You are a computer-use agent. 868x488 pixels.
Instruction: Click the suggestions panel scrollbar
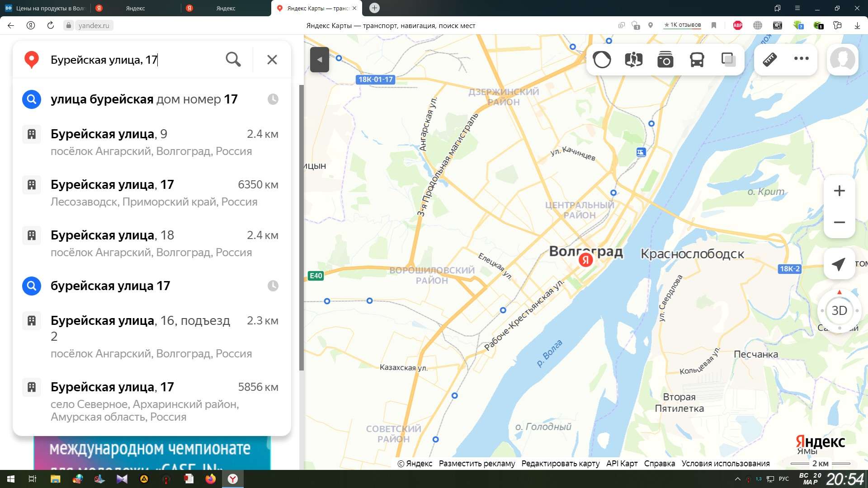302,226
